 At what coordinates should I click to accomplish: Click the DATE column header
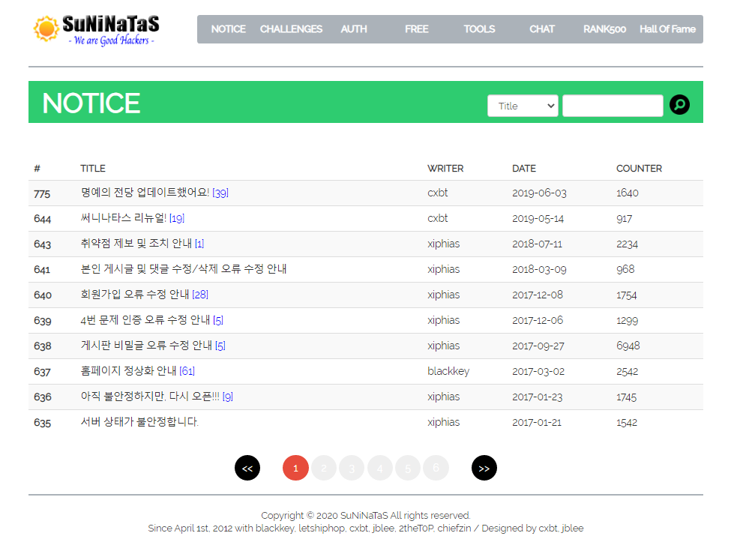point(524,169)
